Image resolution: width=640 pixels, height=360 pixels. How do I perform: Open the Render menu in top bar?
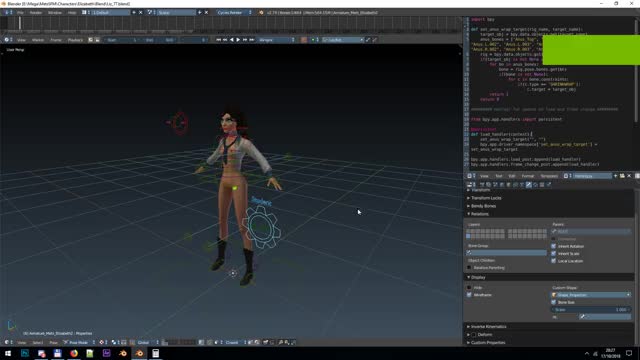coord(36,13)
